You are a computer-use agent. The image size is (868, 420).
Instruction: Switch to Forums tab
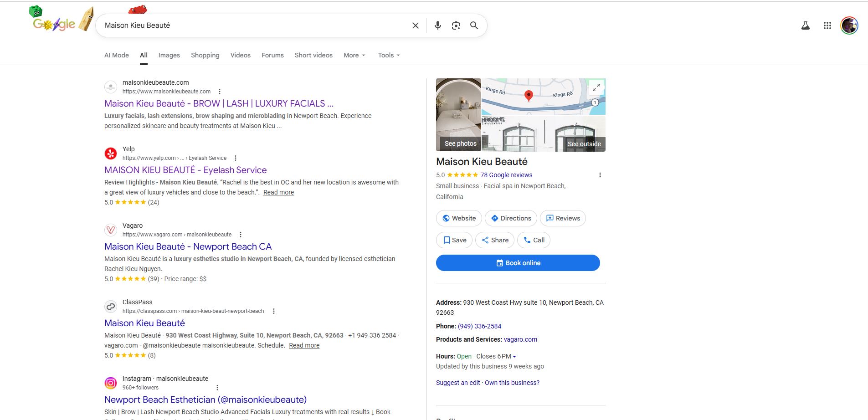[x=272, y=55]
